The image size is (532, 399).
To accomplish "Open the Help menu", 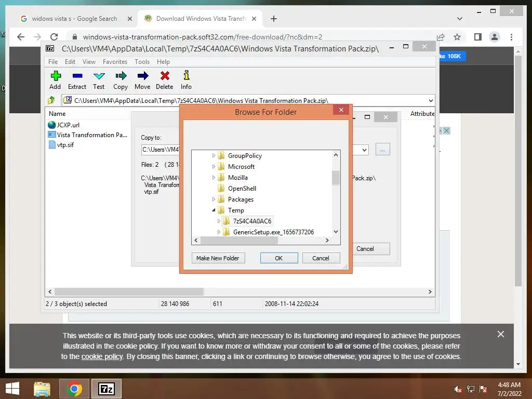I will [163, 62].
